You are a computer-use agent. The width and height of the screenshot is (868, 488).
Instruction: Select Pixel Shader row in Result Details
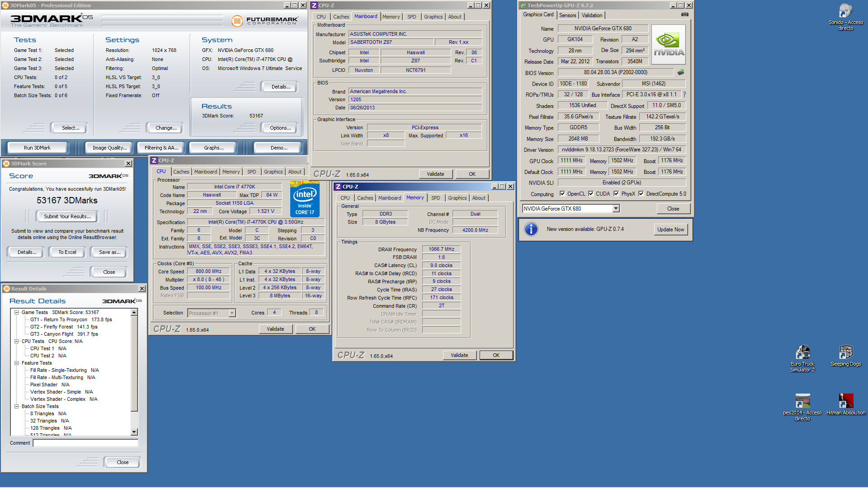click(x=50, y=385)
